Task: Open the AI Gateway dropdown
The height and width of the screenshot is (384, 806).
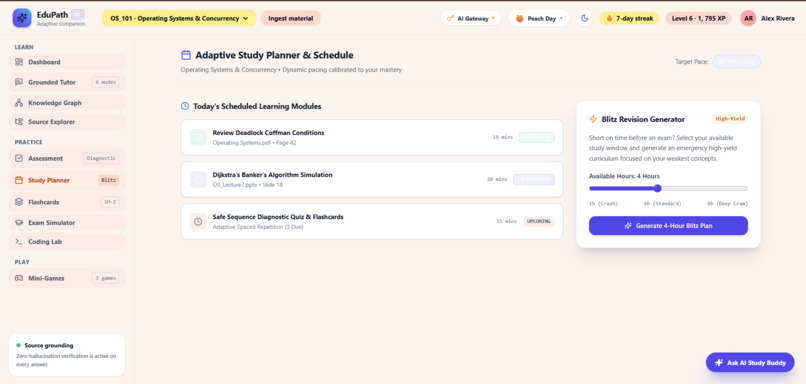Action: point(471,19)
